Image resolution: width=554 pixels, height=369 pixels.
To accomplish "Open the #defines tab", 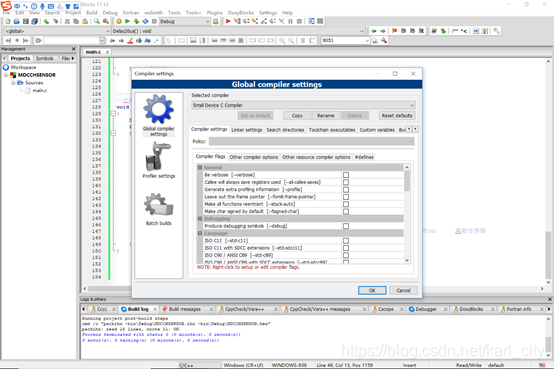I will pyautogui.click(x=364, y=157).
